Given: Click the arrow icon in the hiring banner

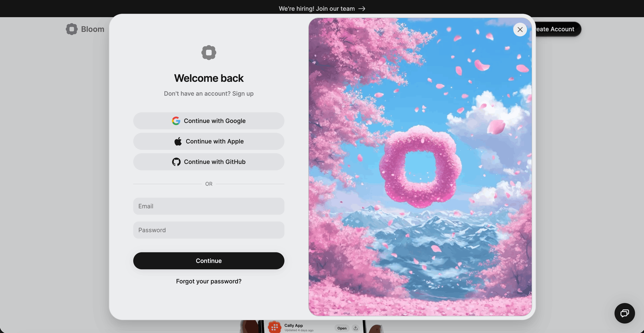Looking at the screenshot, I should pyautogui.click(x=361, y=9).
